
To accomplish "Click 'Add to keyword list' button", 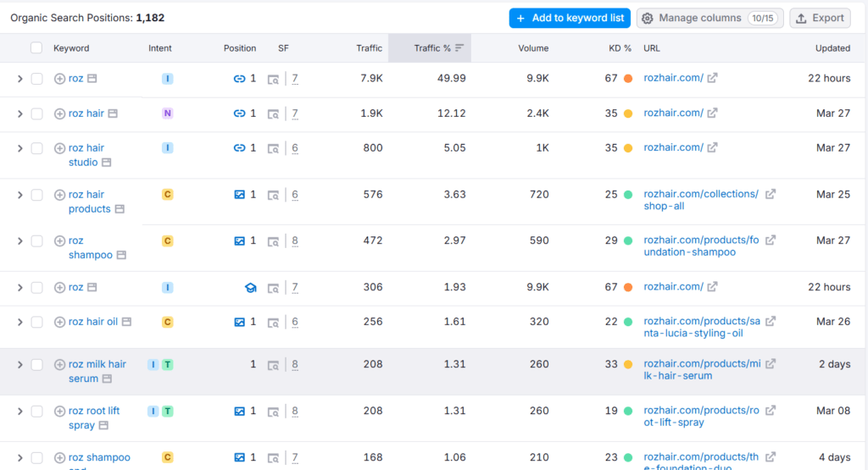I will [570, 19].
